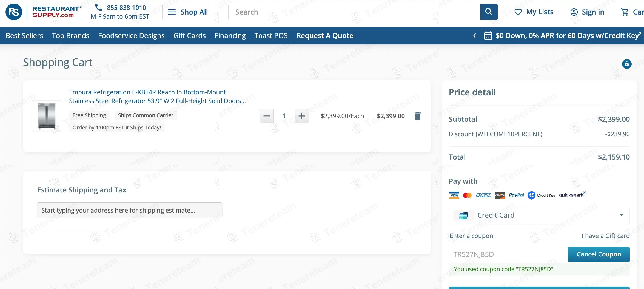Open My Lists heart icon
644x289 pixels.
pos(518,12)
